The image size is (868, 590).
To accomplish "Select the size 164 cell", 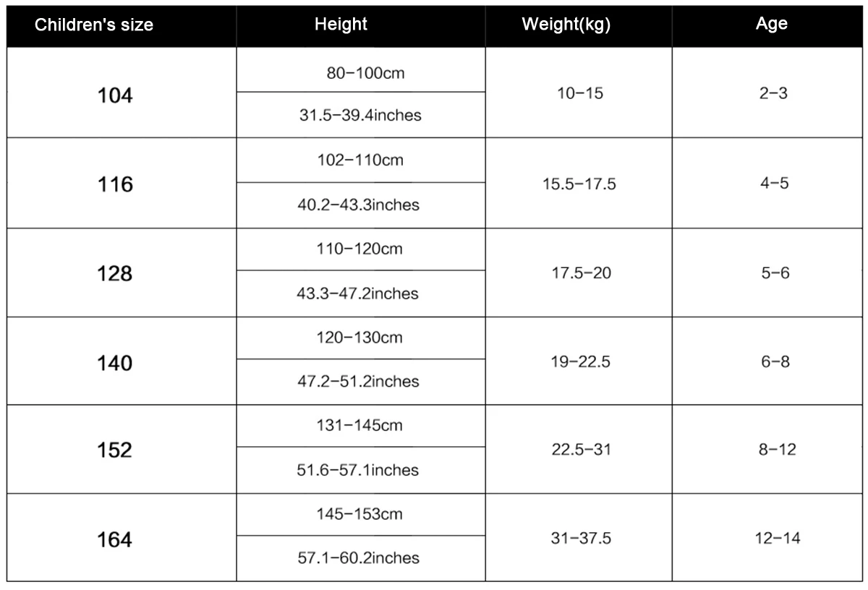I will pyautogui.click(x=115, y=539).
